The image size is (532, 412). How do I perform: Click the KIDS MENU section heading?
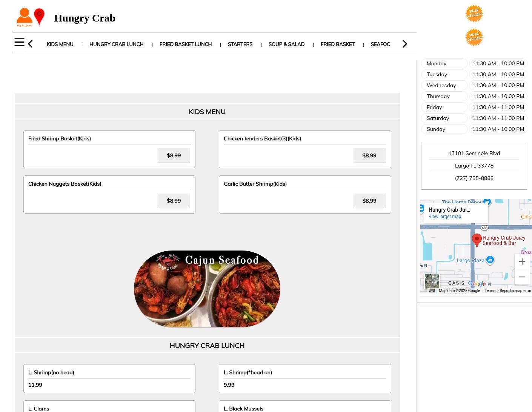tap(207, 112)
